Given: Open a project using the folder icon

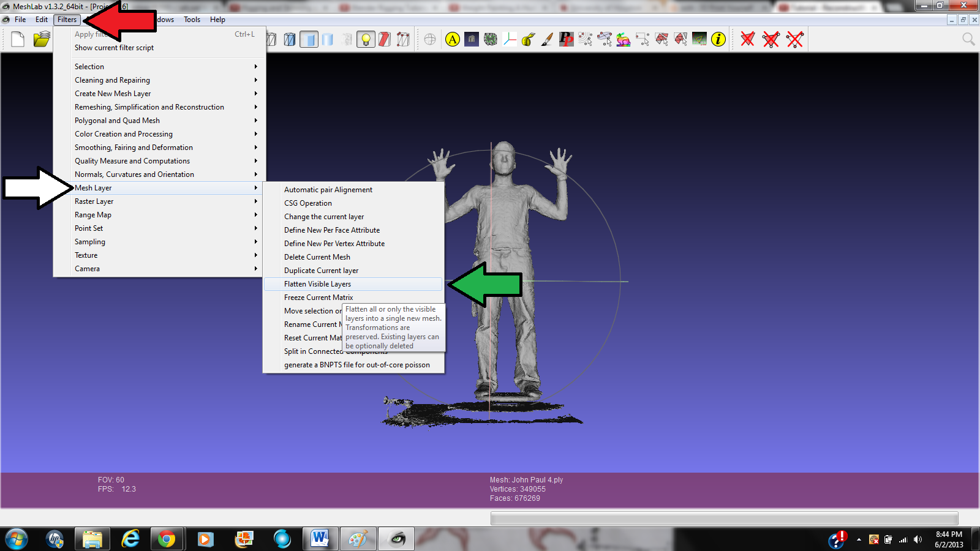Looking at the screenshot, I should 40,39.
